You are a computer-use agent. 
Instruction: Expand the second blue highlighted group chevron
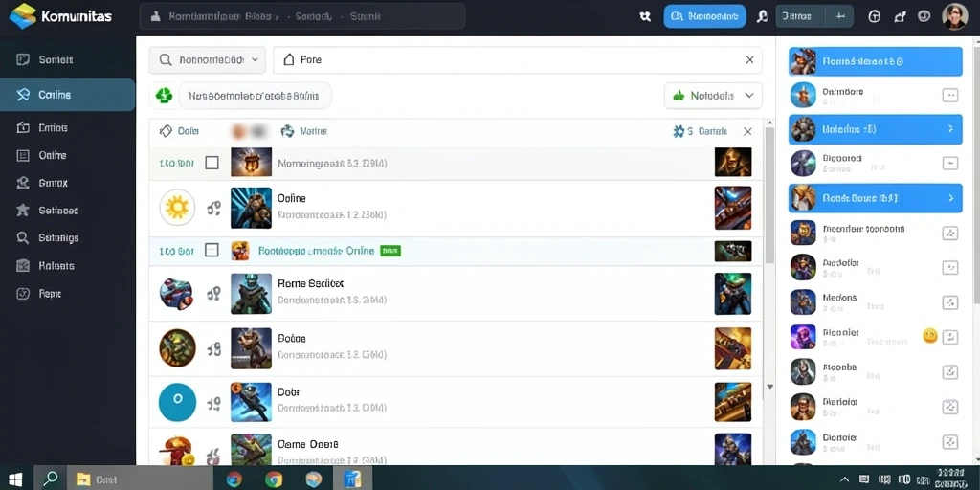(950, 129)
